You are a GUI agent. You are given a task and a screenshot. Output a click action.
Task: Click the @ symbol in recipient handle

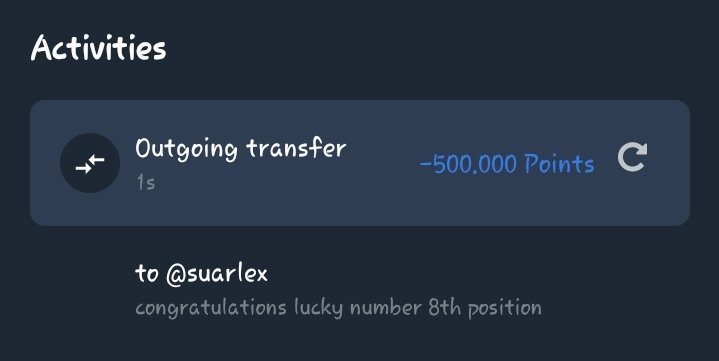pos(175,274)
